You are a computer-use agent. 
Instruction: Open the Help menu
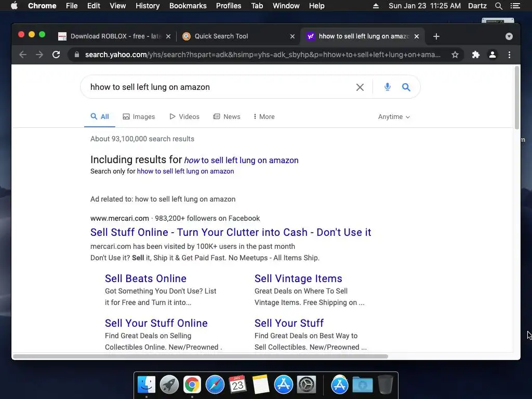316,6
